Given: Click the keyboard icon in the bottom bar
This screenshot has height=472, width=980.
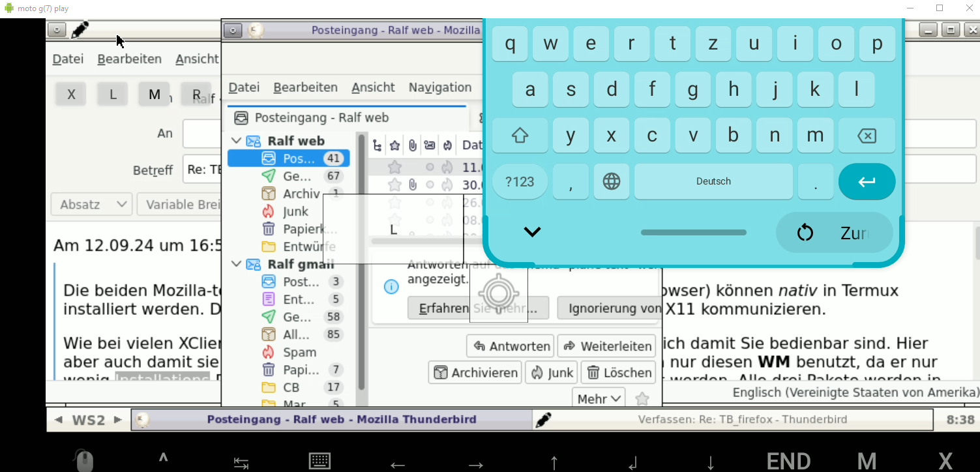Looking at the screenshot, I should (x=319, y=462).
